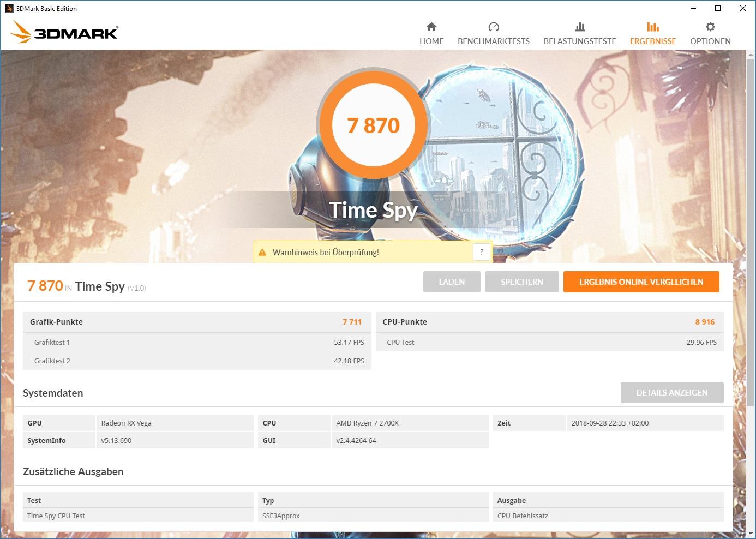Click the CPU Befehlssatz cell
Image resolution: width=756 pixels, height=539 pixels.
click(523, 516)
